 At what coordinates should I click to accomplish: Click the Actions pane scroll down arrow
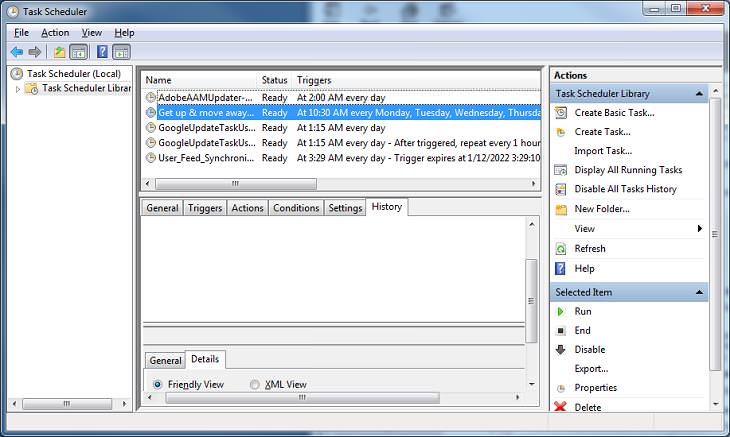point(715,404)
